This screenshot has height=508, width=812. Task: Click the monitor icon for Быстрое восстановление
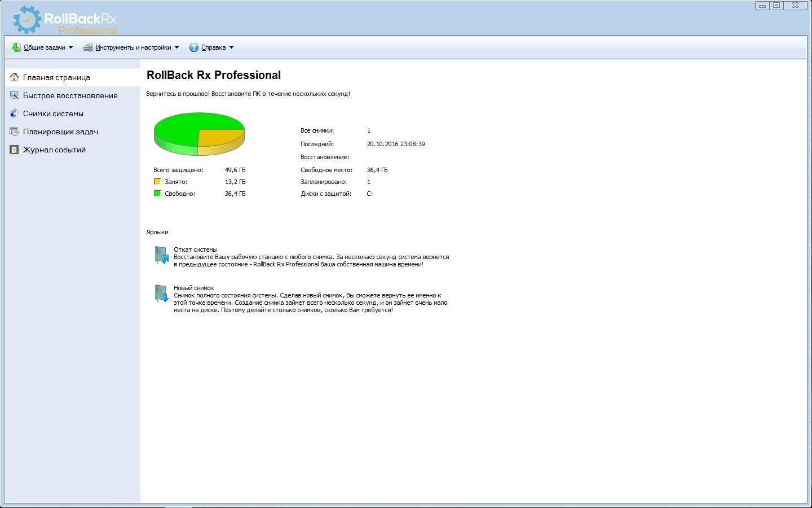(14, 95)
